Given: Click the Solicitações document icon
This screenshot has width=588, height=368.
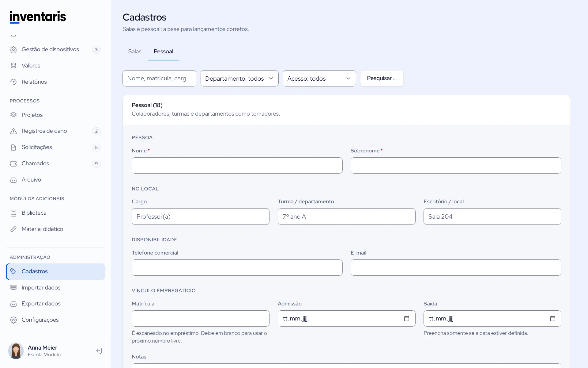Looking at the screenshot, I should 13,148.
